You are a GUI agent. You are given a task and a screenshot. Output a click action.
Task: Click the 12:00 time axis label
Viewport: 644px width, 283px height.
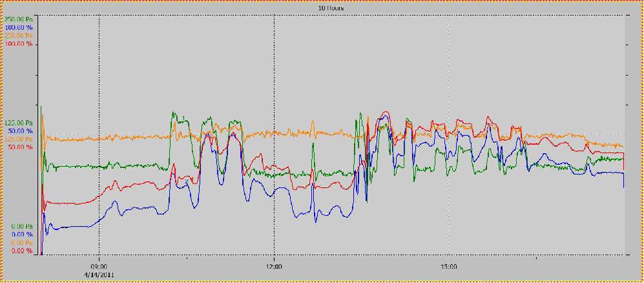274,266
